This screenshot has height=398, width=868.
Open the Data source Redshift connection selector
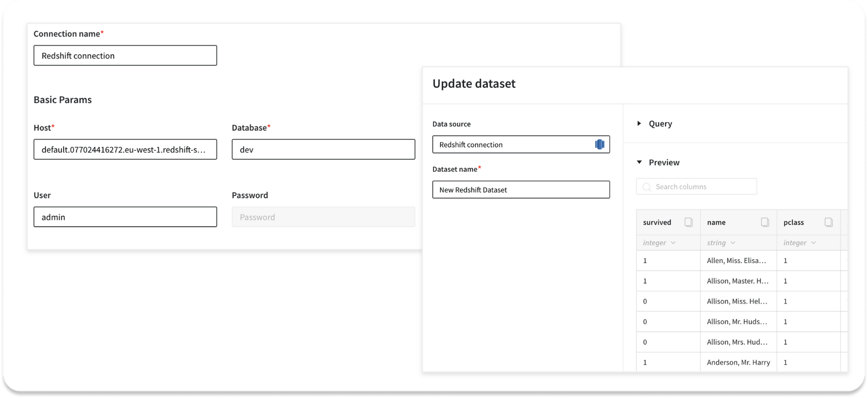521,144
